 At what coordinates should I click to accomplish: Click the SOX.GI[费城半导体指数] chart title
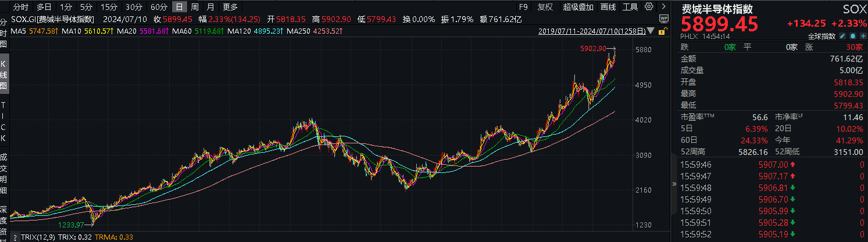(52, 19)
